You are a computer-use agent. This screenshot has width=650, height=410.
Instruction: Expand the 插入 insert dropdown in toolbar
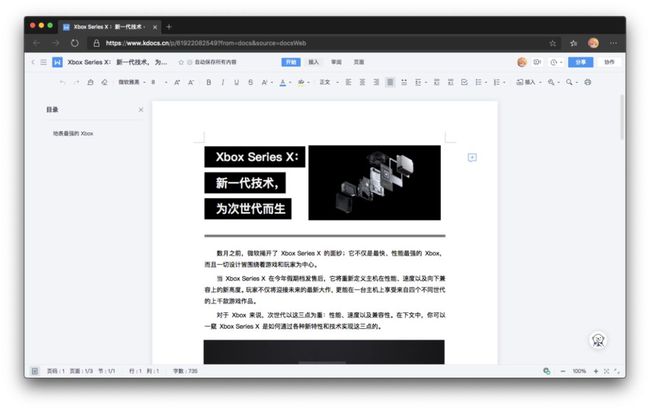pyautogui.click(x=529, y=82)
